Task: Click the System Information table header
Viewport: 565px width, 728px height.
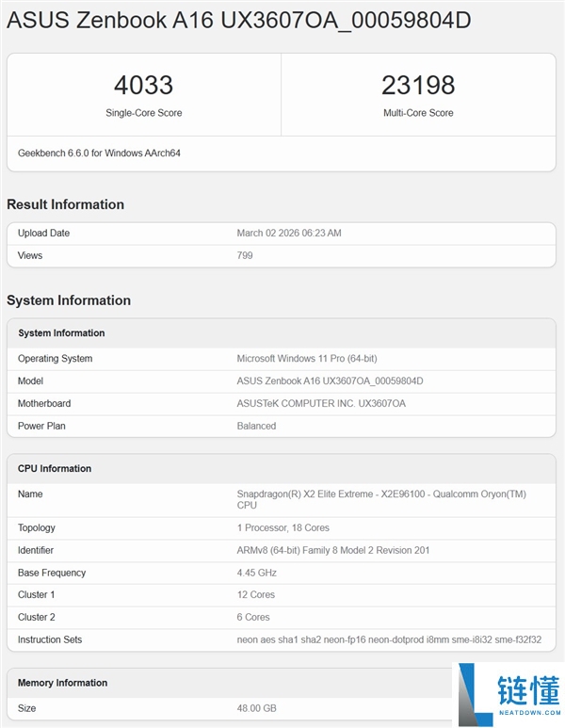Action: tap(61, 332)
